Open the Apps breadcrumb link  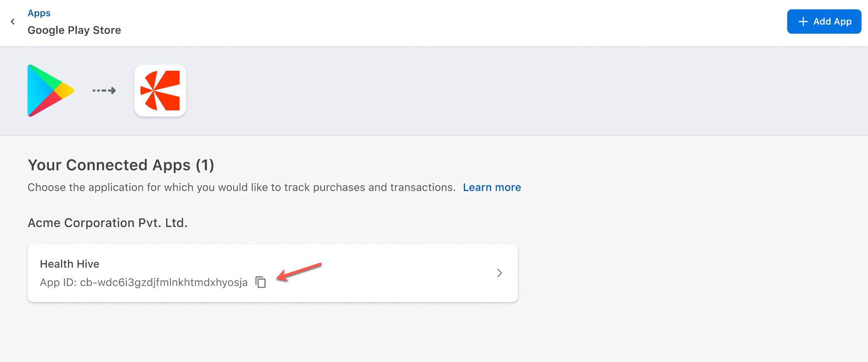(39, 13)
